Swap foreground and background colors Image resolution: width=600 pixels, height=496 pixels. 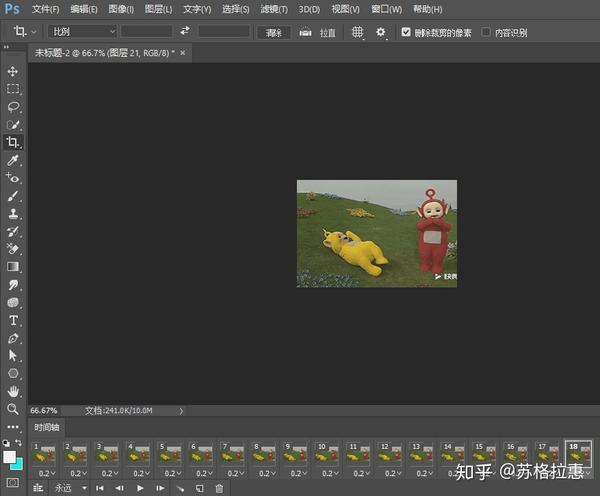point(18,442)
